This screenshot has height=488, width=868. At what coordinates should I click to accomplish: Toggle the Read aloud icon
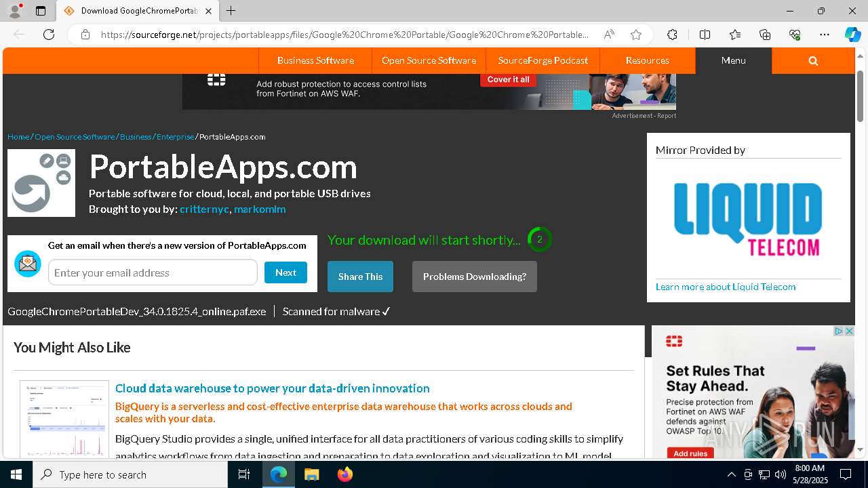[609, 35]
